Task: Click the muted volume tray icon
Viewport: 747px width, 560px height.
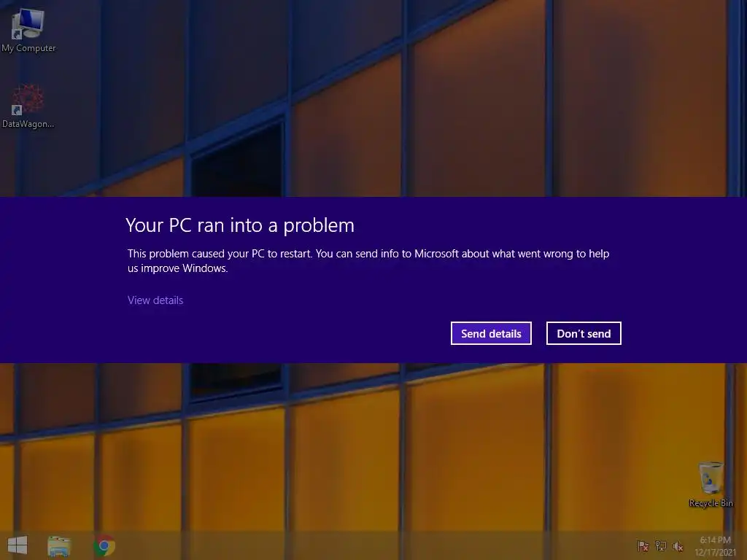Action: [x=678, y=546]
